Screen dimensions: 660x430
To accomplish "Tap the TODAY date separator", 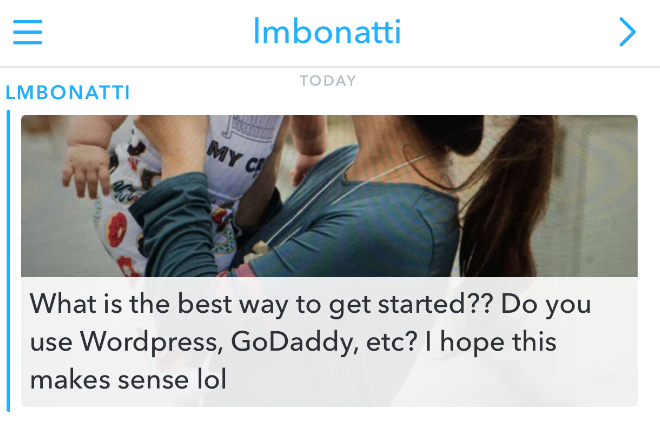I will click(328, 81).
